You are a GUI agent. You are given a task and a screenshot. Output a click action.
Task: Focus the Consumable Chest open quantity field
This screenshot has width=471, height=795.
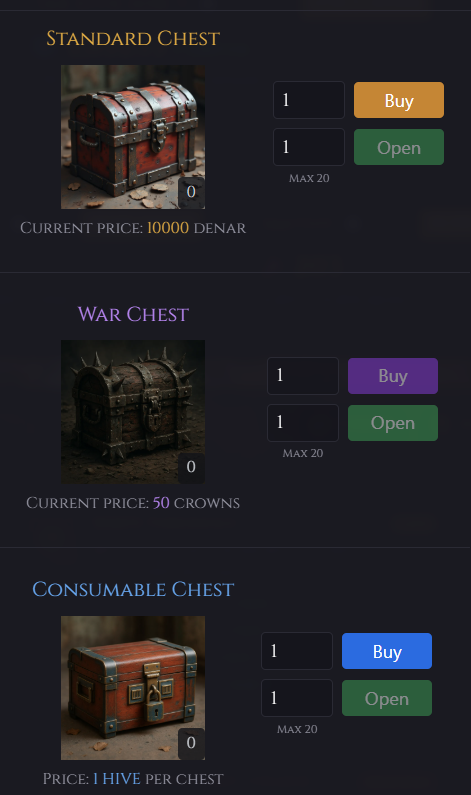pos(297,698)
